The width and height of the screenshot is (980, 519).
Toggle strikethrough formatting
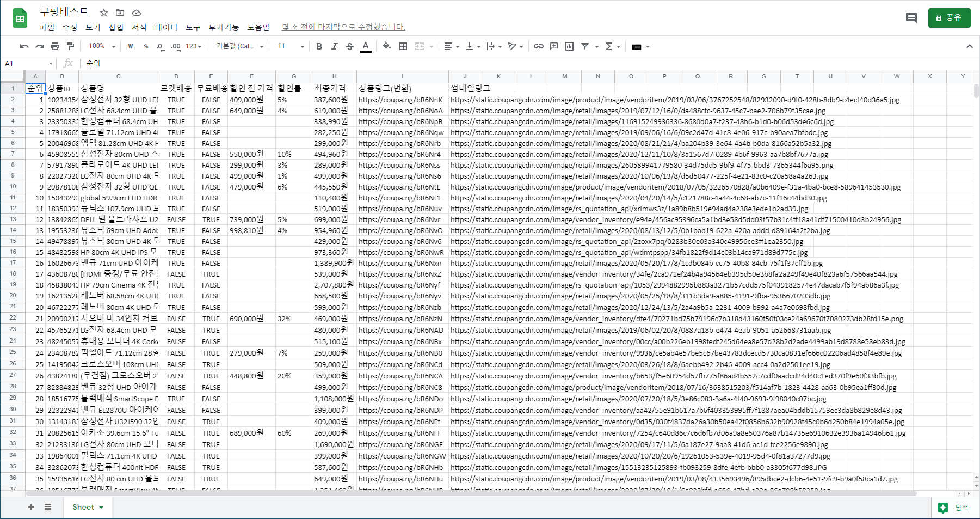click(x=350, y=47)
